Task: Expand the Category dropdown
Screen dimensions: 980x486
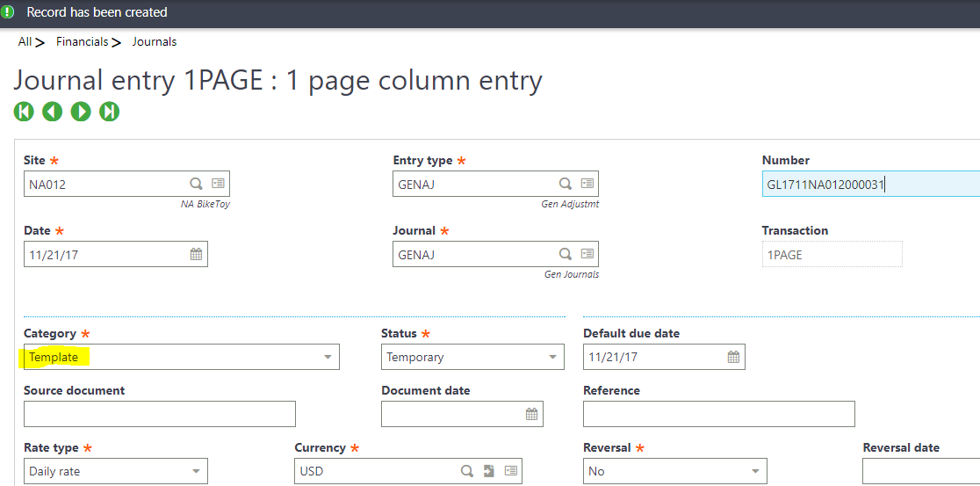Action: click(x=328, y=357)
